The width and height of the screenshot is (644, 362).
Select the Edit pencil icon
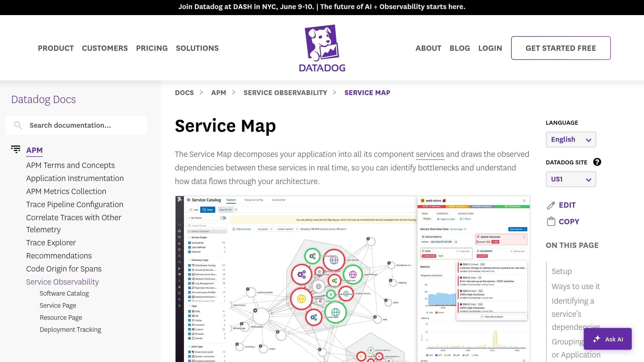[550, 205]
